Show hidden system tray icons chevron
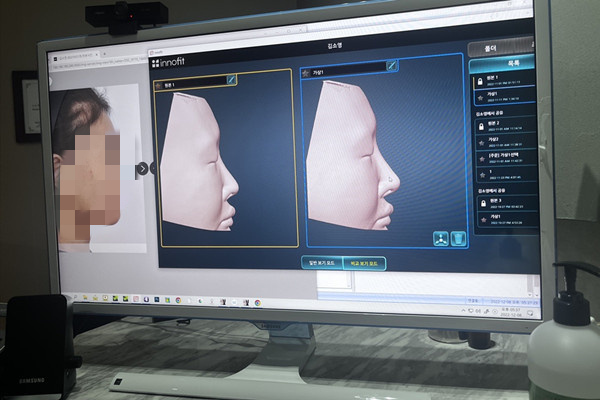The image size is (600, 400). (x=464, y=311)
